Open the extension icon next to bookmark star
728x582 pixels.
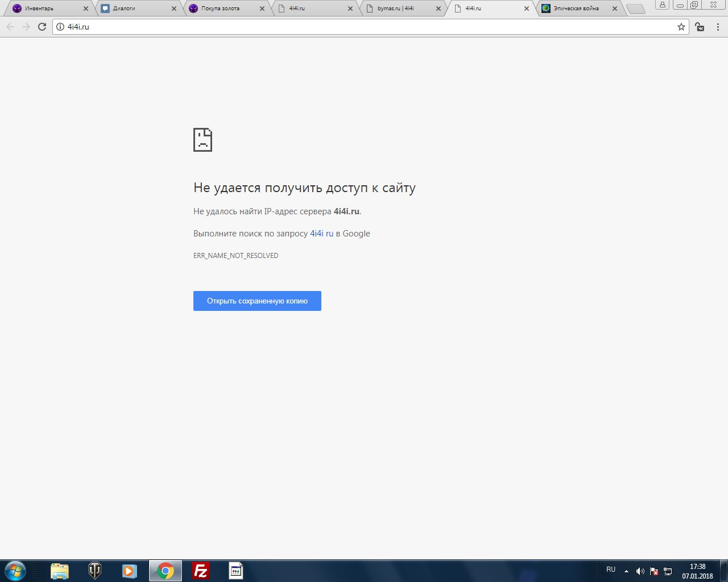[x=700, y=27]
